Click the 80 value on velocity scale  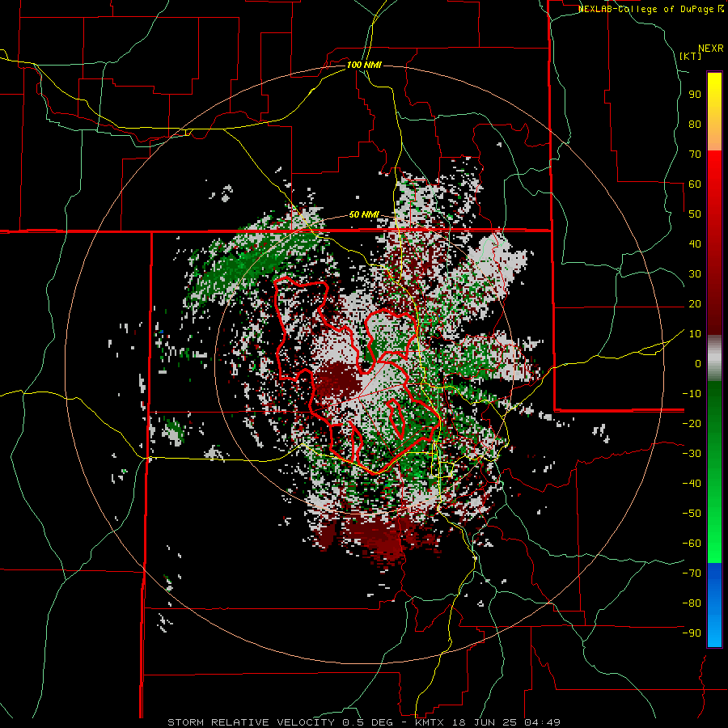point(695,124)
